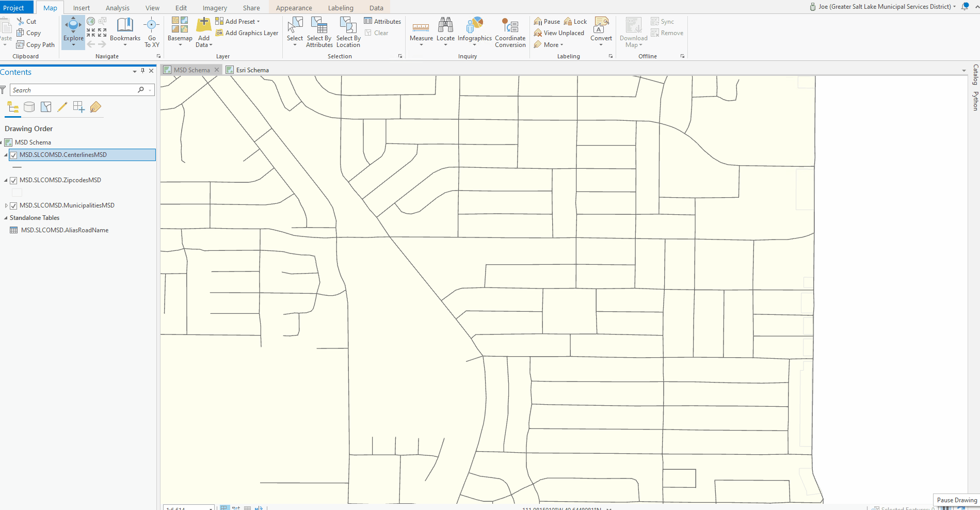Open the Contents pane options menu
Image resolution: width=980 pixels, height=510 pixels.
(135, 71)
